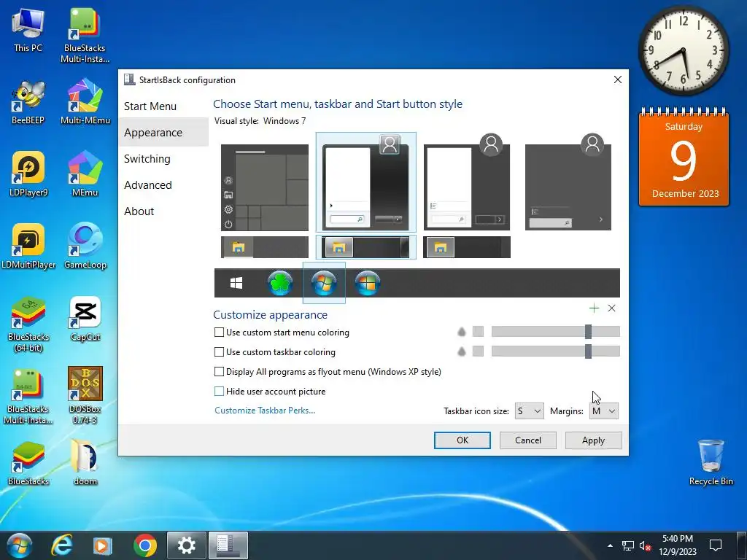
Task: Open Taskbar icon size dropdown
Action: (x=530, y=411)
